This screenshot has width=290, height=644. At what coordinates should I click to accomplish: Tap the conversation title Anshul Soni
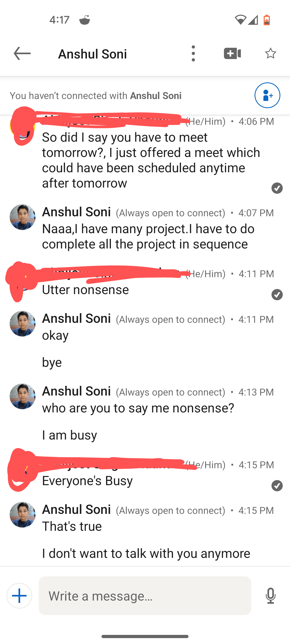(92, 54)
